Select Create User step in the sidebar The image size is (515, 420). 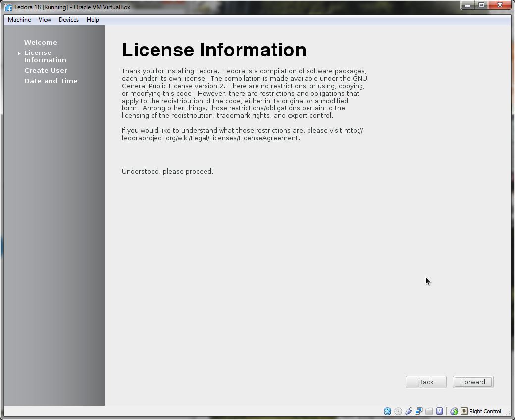pos(46,71)
